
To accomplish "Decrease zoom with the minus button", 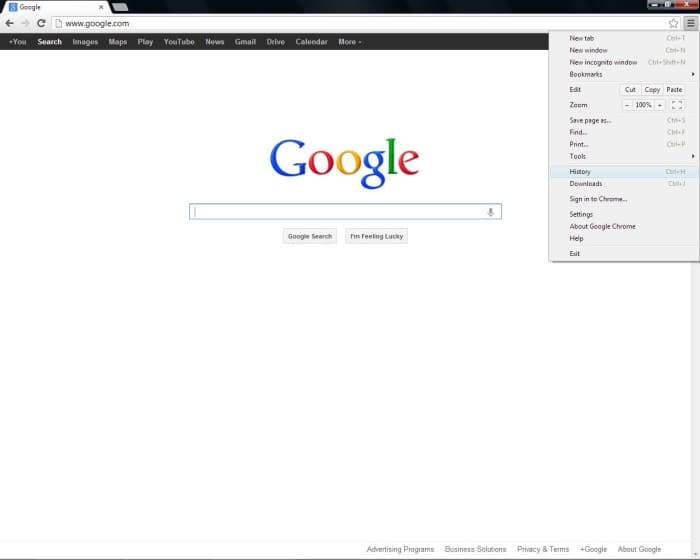I will [x=627, y=105].
